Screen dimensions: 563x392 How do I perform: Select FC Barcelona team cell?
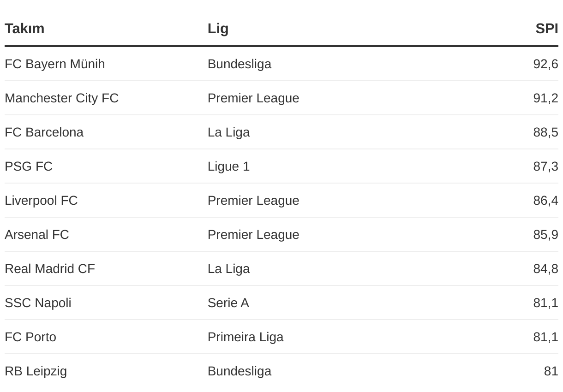click(x=44, y=132)
